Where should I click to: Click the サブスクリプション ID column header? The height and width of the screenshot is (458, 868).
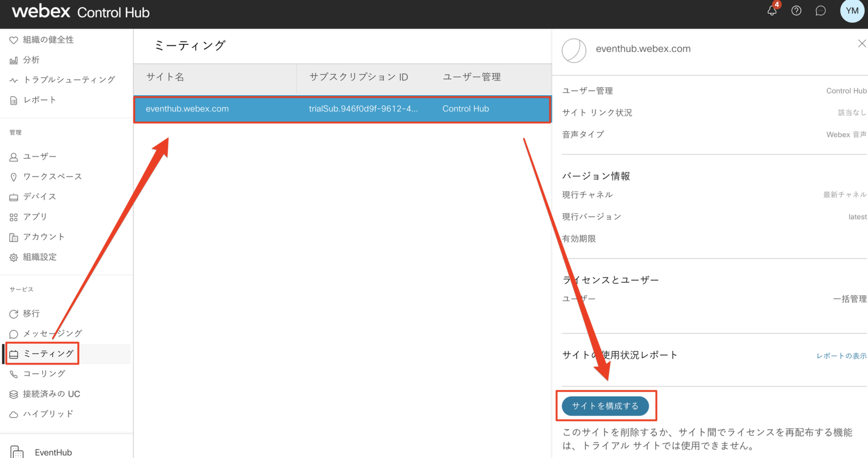(x=359, y=77)
